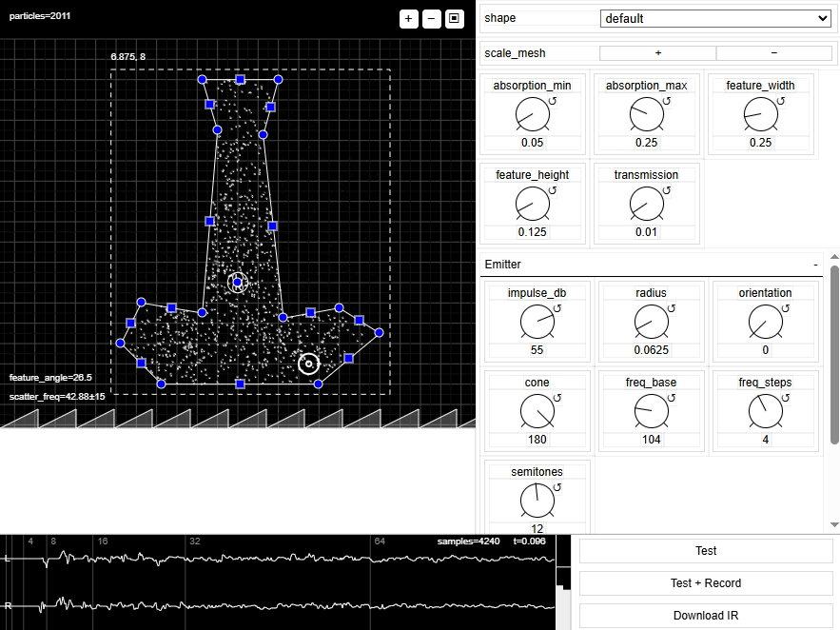Increase scale_mesh with plus button
Image resolution: width=840 pixels, height=630 pixels.
tap(657, 53)
